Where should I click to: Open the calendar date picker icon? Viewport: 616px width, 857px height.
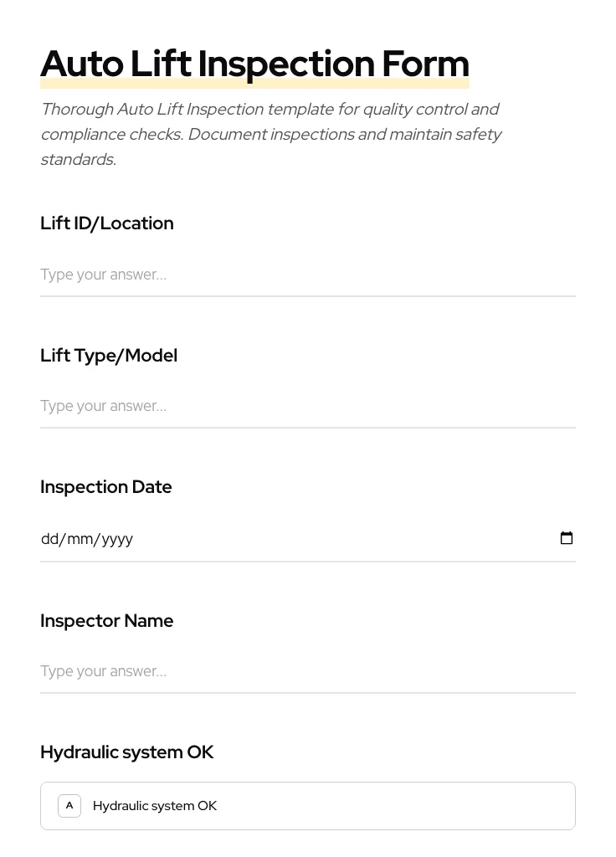(x=567, y=538)
